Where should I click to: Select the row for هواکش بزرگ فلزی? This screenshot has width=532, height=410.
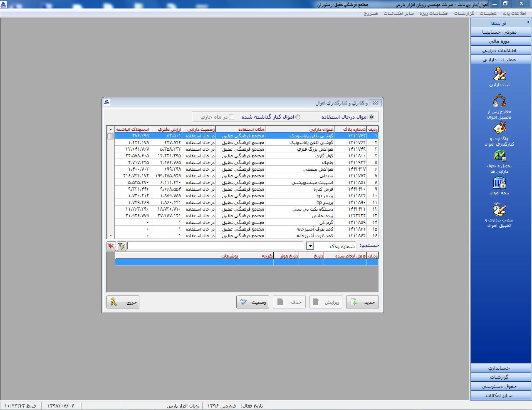(247, 149)
